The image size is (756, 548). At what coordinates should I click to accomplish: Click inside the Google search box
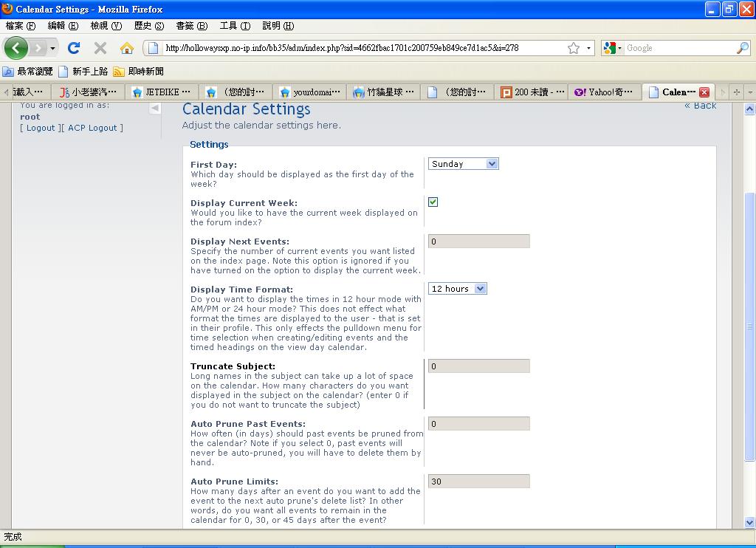680,48
